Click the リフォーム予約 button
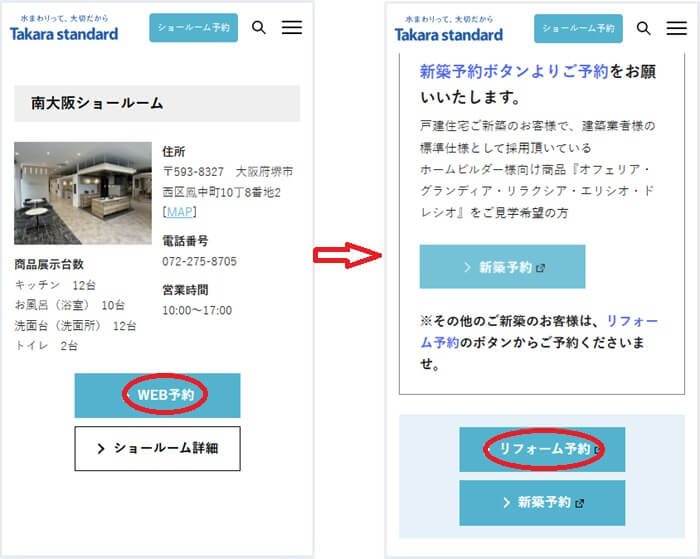The width and height of the screenshot is (700, 559). [x=542, y=449]
